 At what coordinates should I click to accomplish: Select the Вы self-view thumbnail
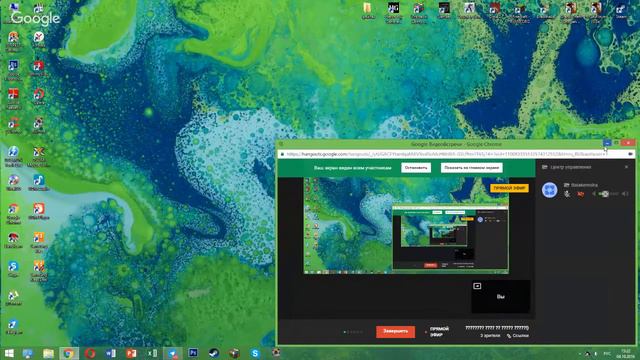pos(501,297)
